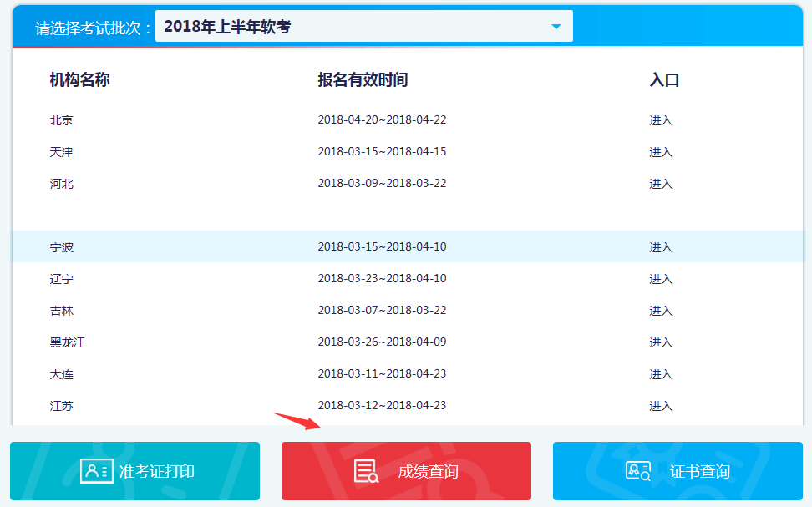Click date range 2018-03-26~2018-04-09
This screenshot has width=812, height=507.
click(x=382, y=342)
